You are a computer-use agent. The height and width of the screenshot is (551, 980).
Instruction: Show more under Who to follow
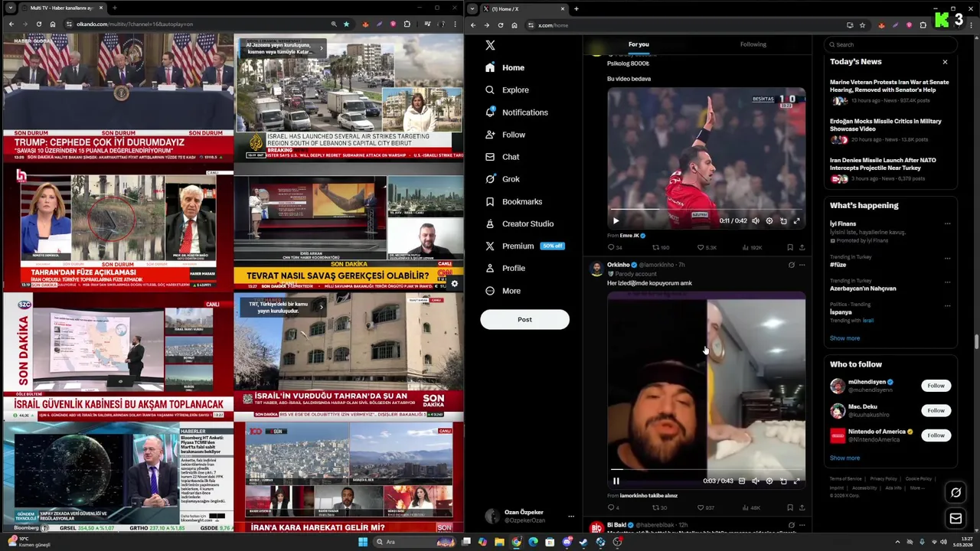pos(844,458)
